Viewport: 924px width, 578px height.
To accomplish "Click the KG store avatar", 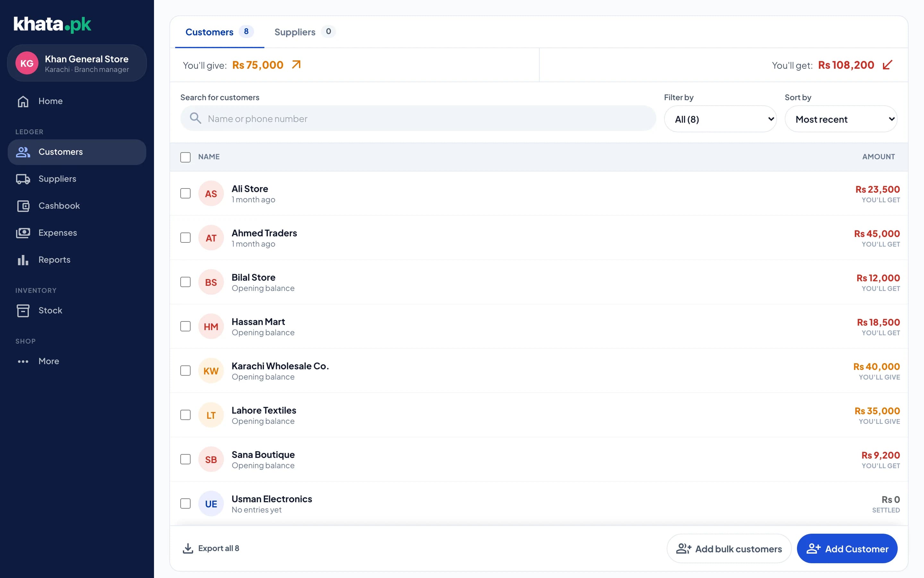I will 27,63.
